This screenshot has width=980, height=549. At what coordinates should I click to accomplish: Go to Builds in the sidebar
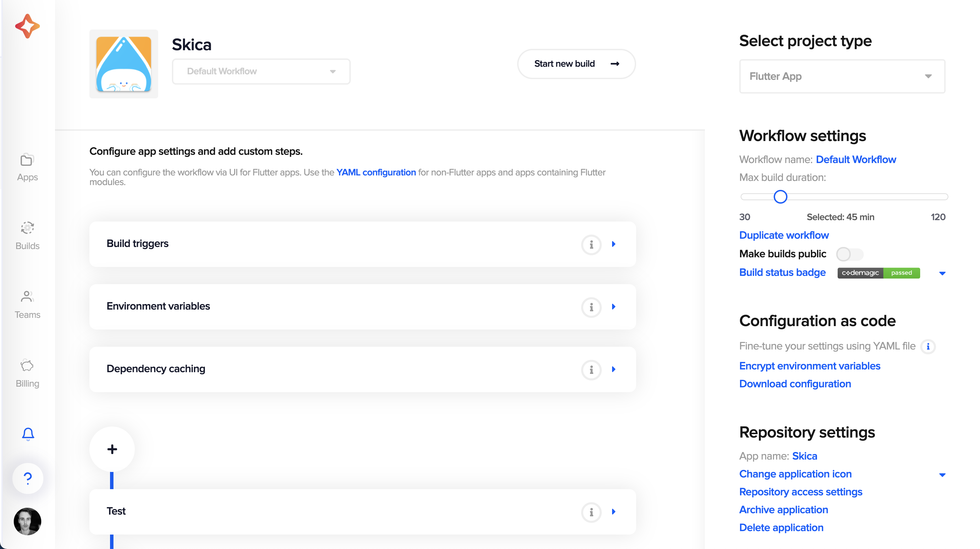(x=28, y=236)
